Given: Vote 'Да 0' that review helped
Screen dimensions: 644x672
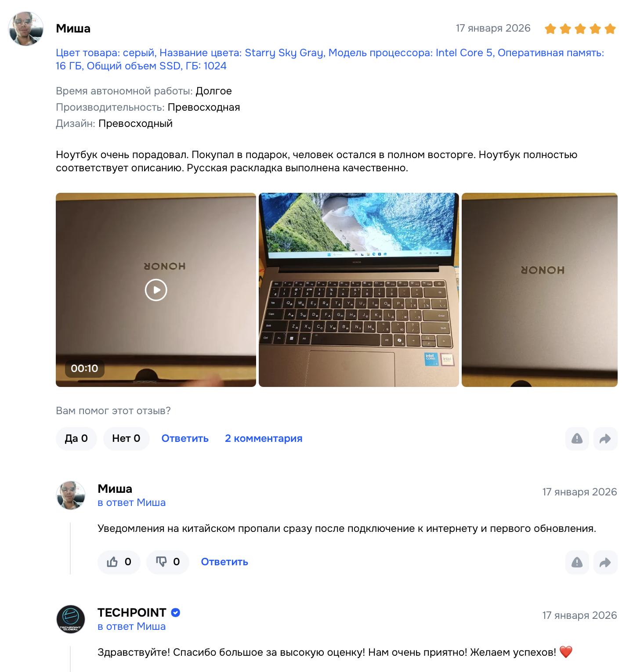Looking at the screenshot, I should click(x=76, y=439).
